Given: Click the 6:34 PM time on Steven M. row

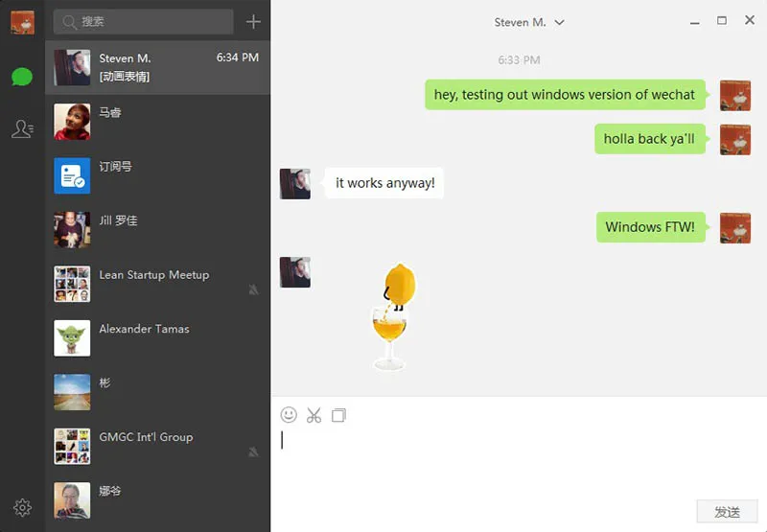Looking at the screenshot, I should (238, 58).
